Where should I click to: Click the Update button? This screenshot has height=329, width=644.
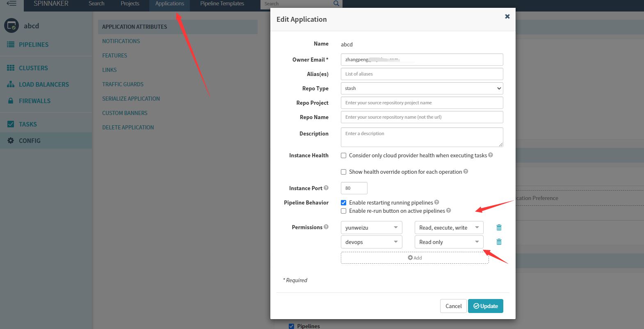[x=486, y=306]
